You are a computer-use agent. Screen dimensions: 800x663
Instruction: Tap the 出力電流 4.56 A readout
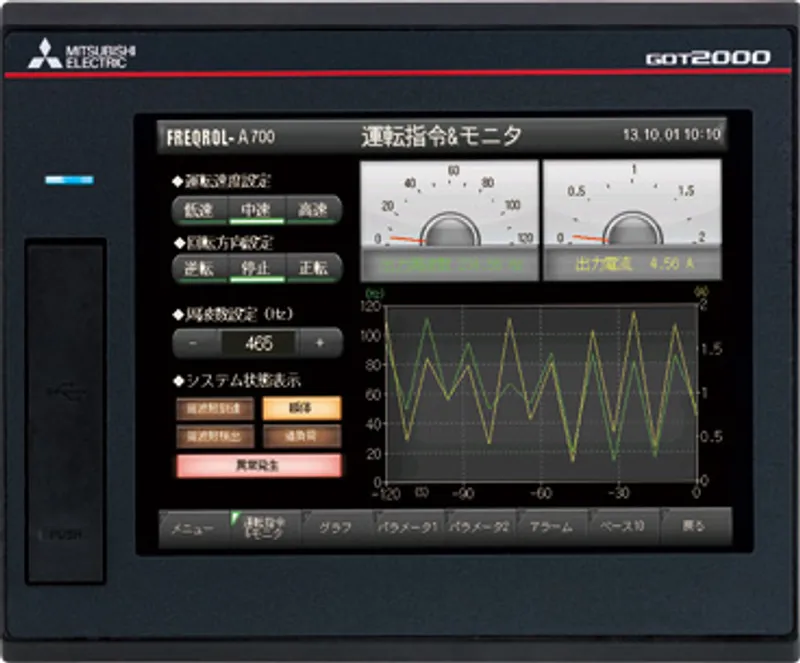tap(634, 264)
